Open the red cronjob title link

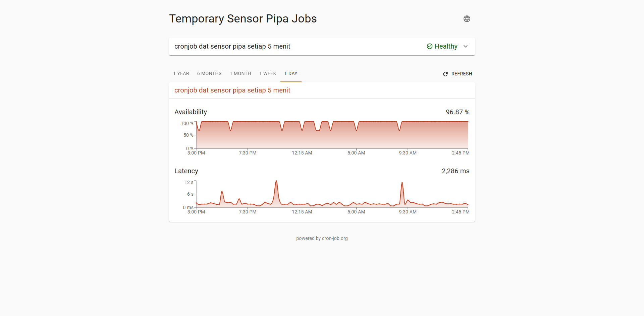pyautogui.click(x=232, y=90)
